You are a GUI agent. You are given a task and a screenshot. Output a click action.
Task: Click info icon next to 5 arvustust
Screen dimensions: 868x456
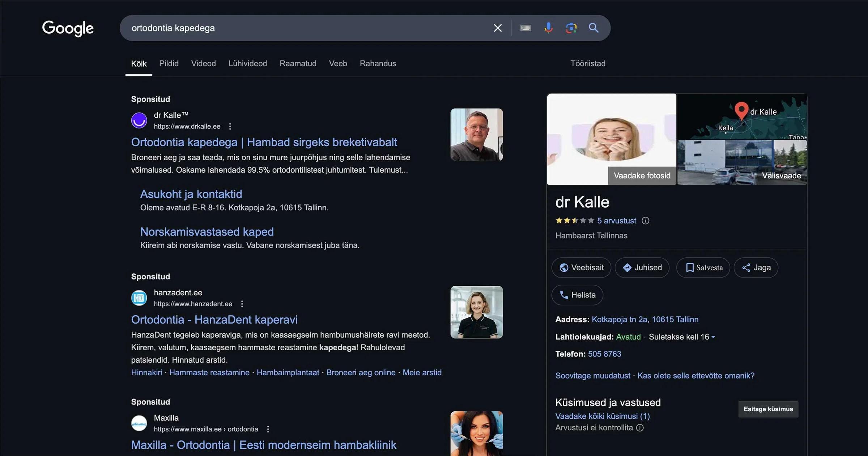(646, 221)
